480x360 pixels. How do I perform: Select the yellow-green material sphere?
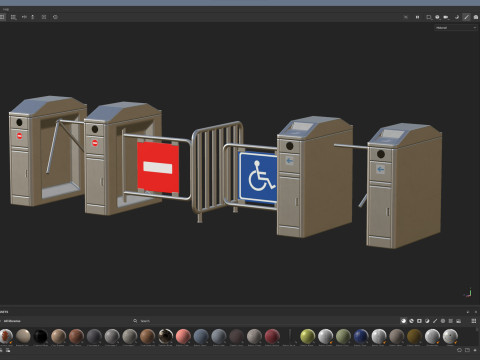click(307, 336)
